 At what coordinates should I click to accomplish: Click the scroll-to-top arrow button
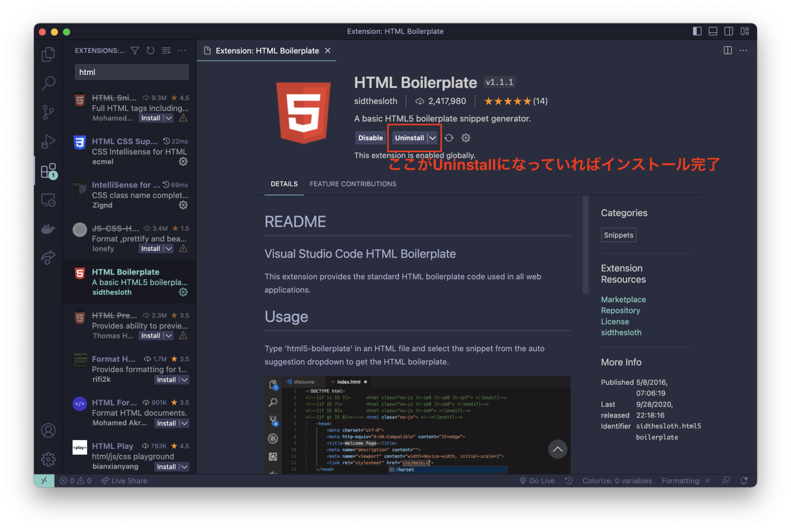click(557, 449)
